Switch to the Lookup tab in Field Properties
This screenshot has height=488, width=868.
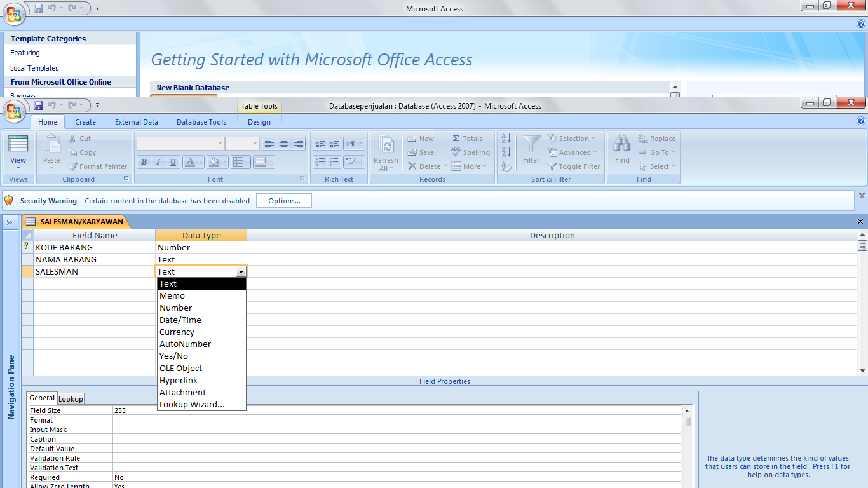pyautogui.click(x=71, y=399)
